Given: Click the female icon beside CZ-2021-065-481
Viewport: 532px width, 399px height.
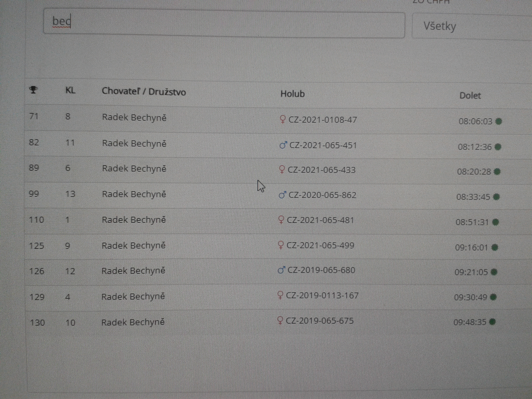Looking at the screenshot, I should (x=281, y=220).
